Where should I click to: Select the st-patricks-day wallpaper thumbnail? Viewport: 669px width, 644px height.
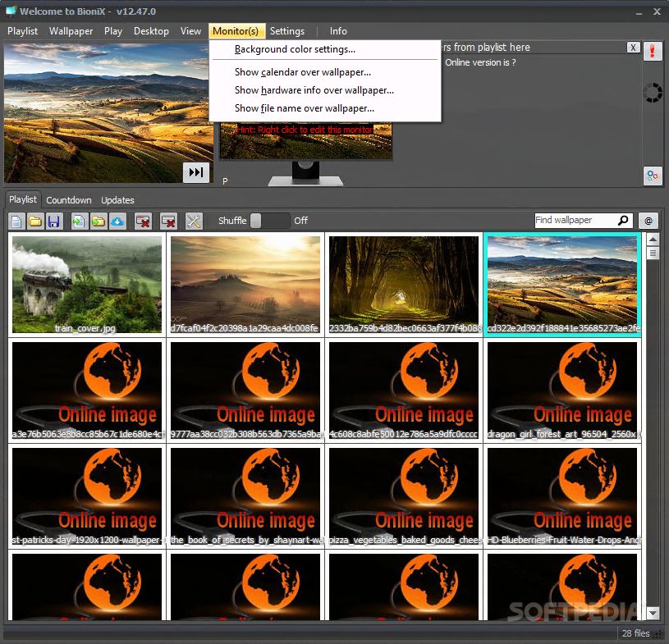(x=87, y=496)
